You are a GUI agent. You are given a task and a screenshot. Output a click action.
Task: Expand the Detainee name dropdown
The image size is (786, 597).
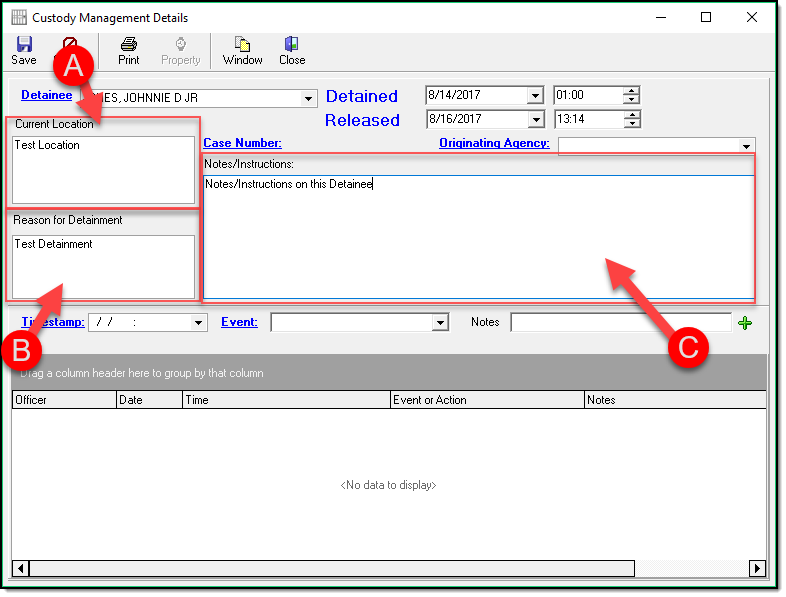pyautogui.click(x=309, y=98)
